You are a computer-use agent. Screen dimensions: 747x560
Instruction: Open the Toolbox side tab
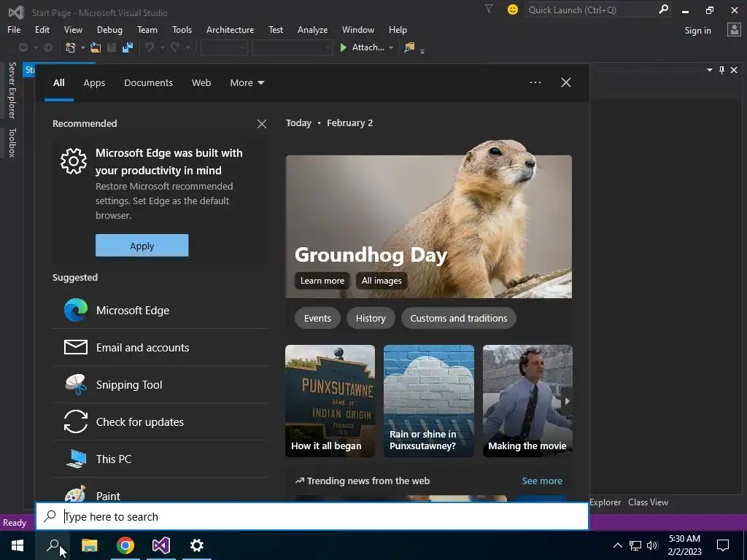12,142
